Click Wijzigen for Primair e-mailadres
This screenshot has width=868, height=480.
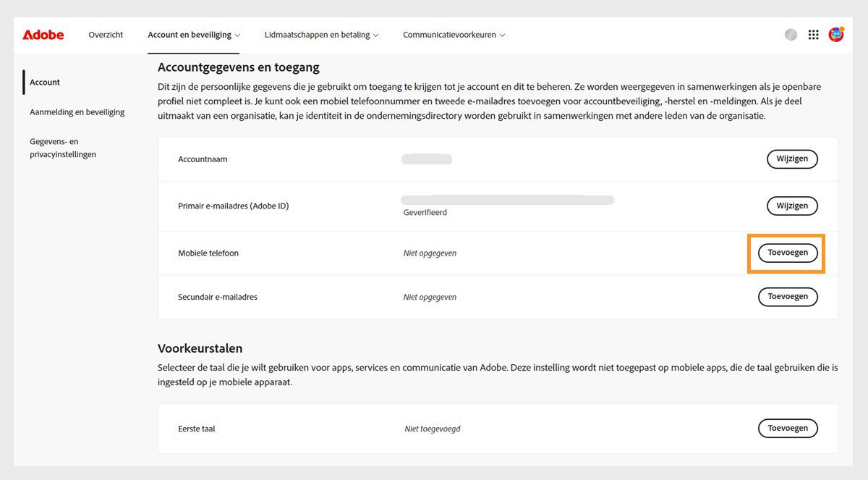(792, 206)
